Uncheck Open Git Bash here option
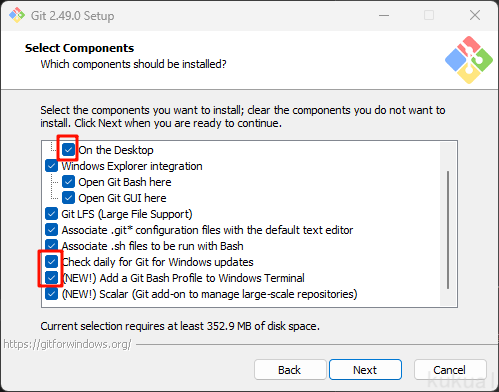This screenshot has height=392, width=499. coord(68,182)
